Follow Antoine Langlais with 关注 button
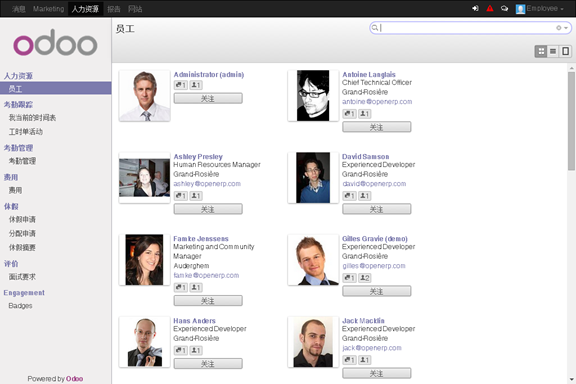 point(377,127)
